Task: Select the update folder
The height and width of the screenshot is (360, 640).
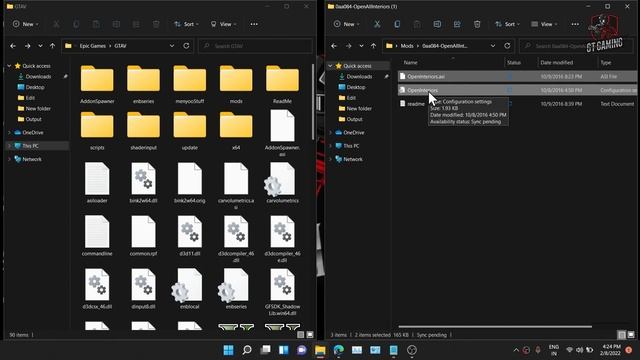Action: coord(190,131)
